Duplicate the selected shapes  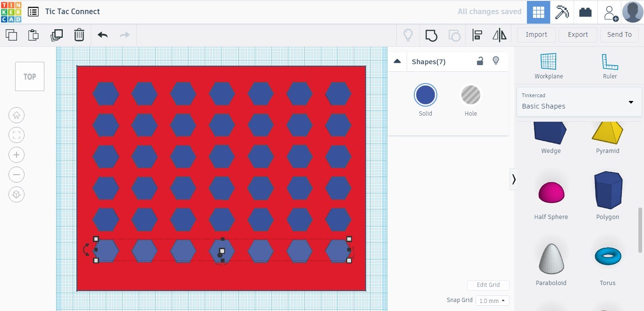[57, 34]
